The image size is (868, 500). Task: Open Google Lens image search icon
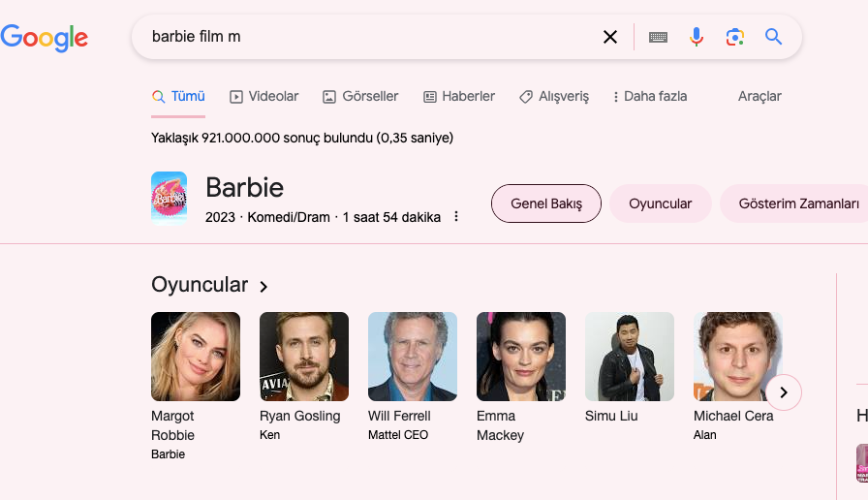pyautogui.click(x=734, y=37)
